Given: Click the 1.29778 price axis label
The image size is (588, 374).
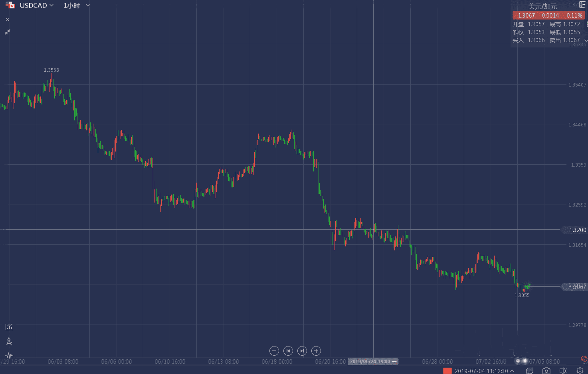Looking at the screenshot, I should click(x=577, y=325).
